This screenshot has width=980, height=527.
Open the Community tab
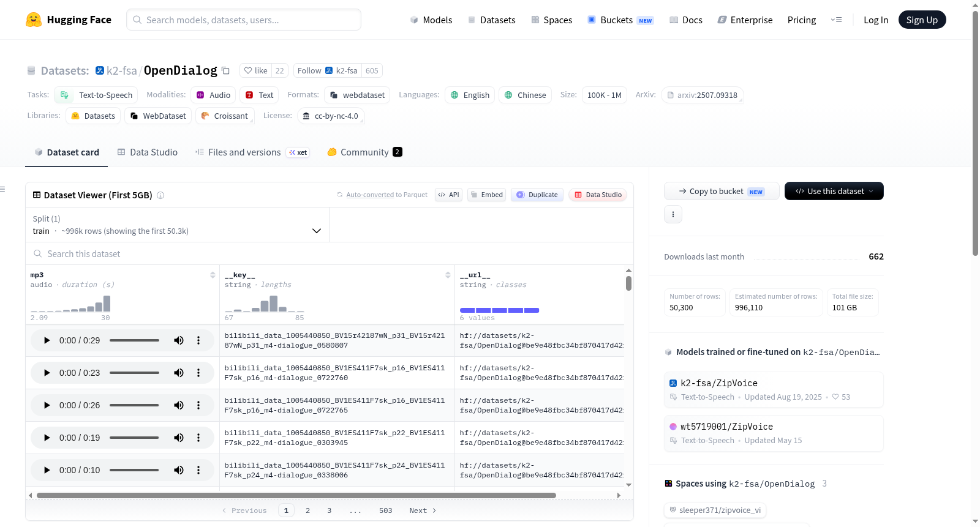pyautogui.click(x=364, y=152)
